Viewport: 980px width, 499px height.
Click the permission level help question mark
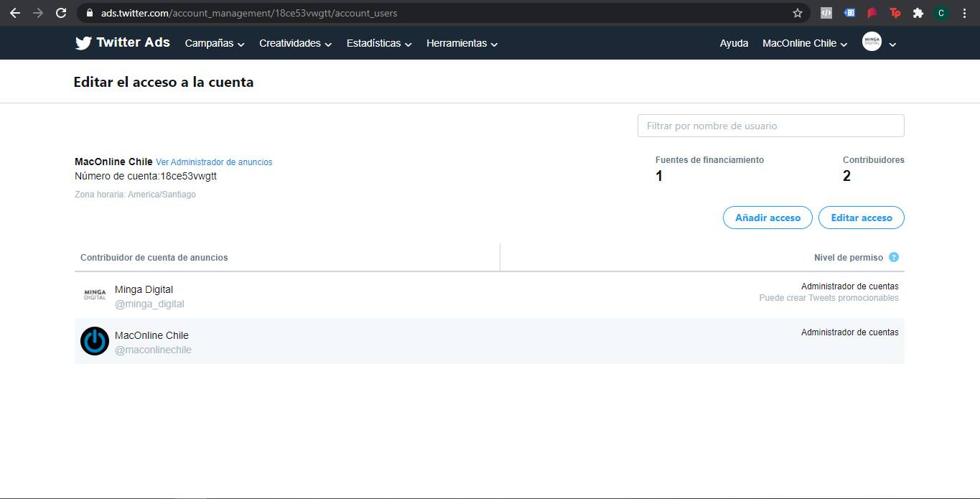click(894, 257)
